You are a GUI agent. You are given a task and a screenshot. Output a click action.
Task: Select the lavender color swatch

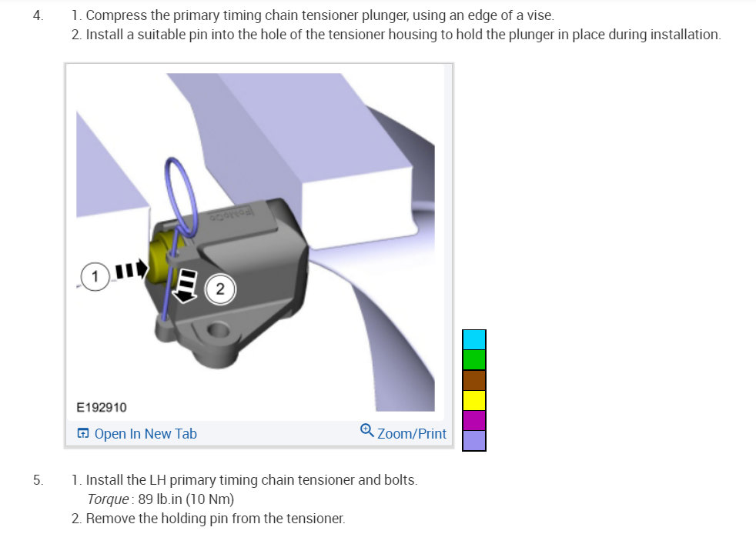pyautogui.click(x=474, y=440)
